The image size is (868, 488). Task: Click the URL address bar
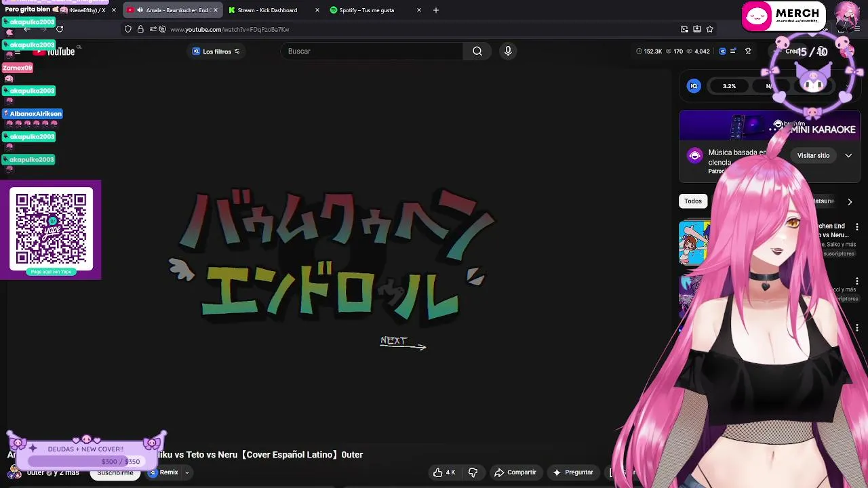[420, 29]
